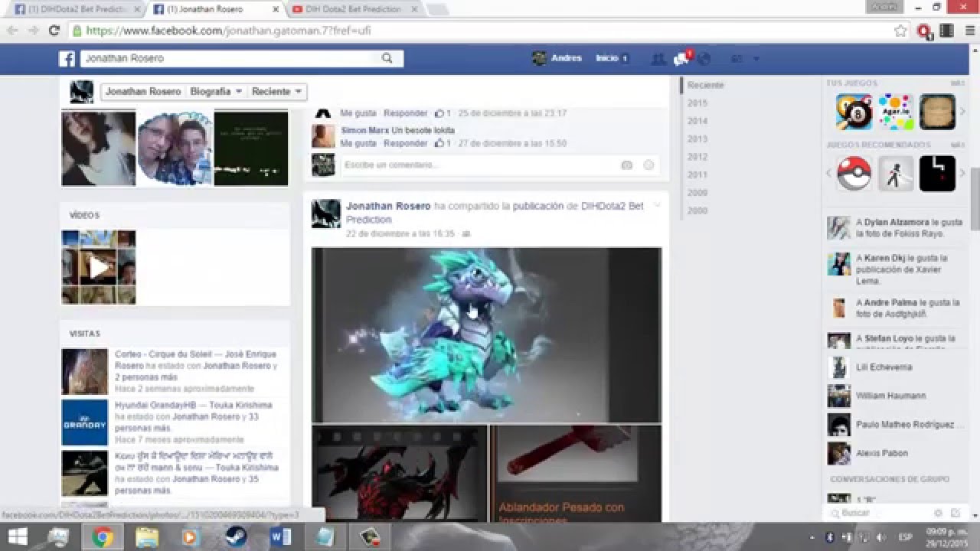Viewport: 980px width, 551px height.
Task: Open the couple selfie photo thumbnail
Action: [x=175, y=148]
